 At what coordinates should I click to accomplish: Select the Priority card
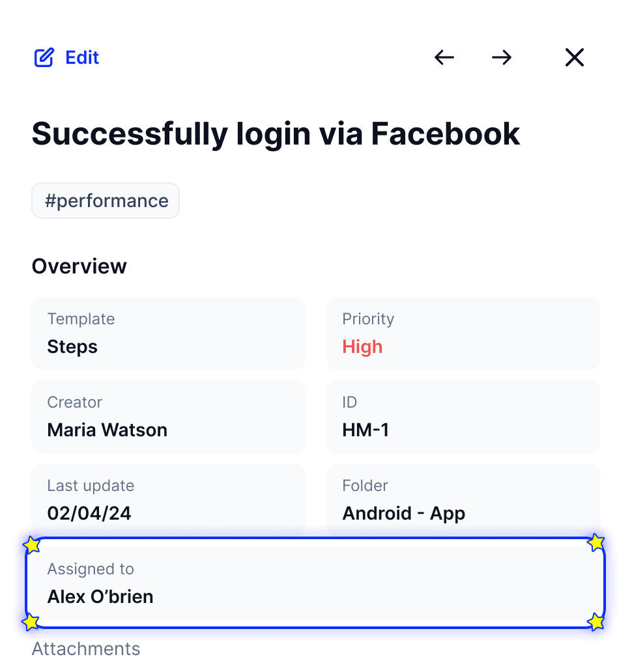click(463, 333)
